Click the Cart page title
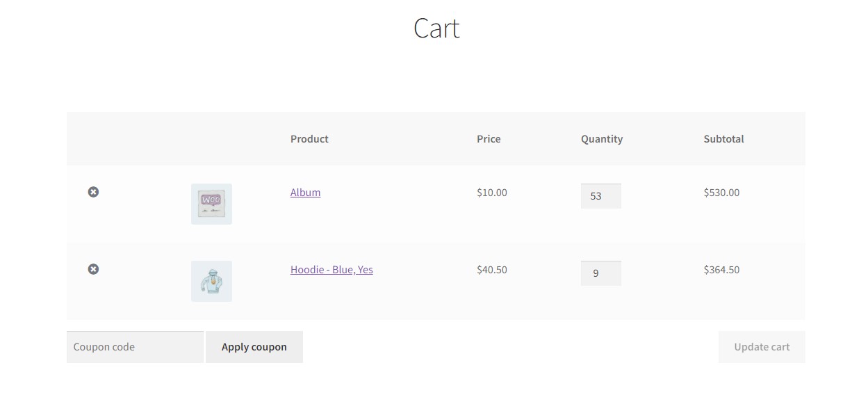Screen dimensions: 868x404 [x=436, y=28]
